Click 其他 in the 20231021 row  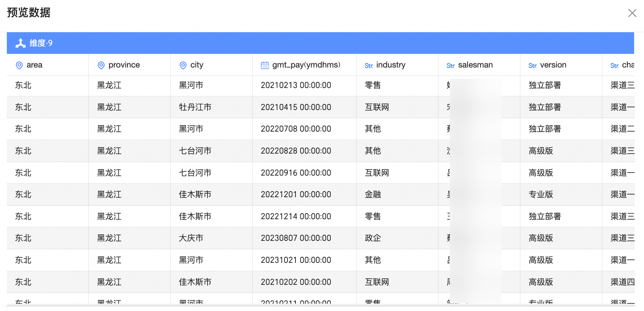[x=373, y=260]
